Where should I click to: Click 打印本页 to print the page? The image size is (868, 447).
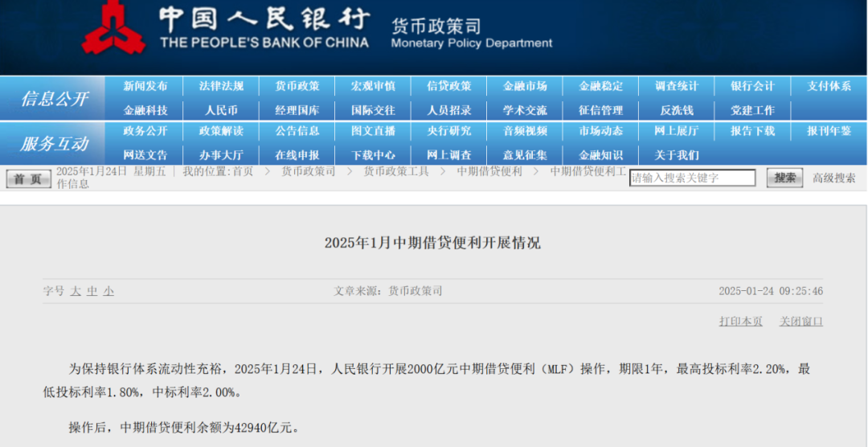pyautogui.click(x=740, y=322)
